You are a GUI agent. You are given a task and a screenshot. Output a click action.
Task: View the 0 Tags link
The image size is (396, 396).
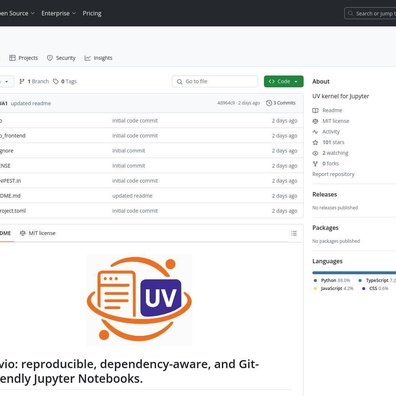click(x=65, y=81)
